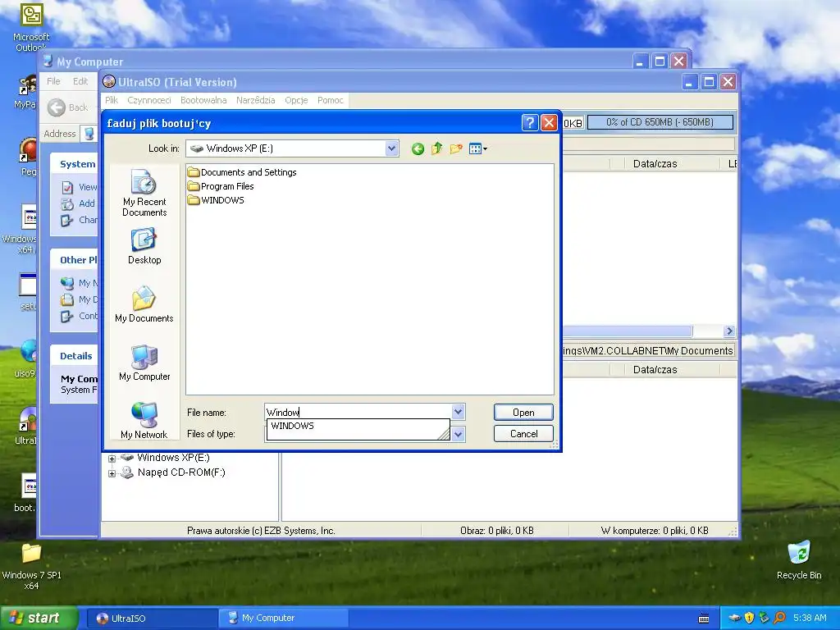Open the Plik menu in UltraISO
This screenshot has width=840, height=630.
pos(112,100)
